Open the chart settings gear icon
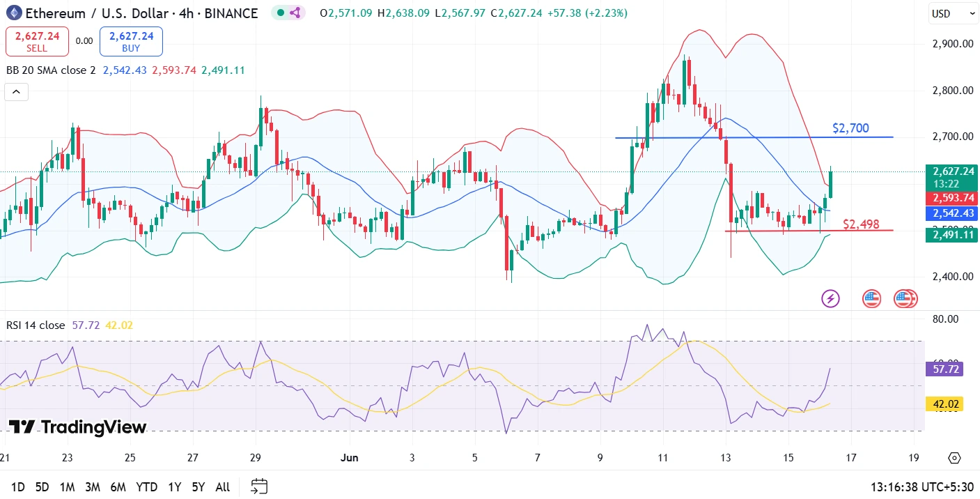Image resolution: width=980 pixels, height=499 pixels. [x=954, y=458]
